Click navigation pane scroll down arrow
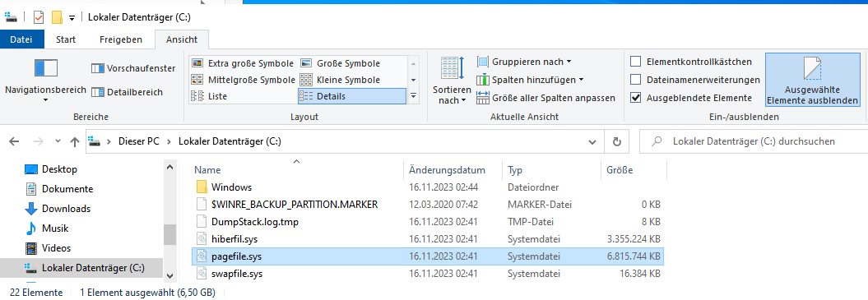Screen dimensions: 868x300 (x=170, y=275)
